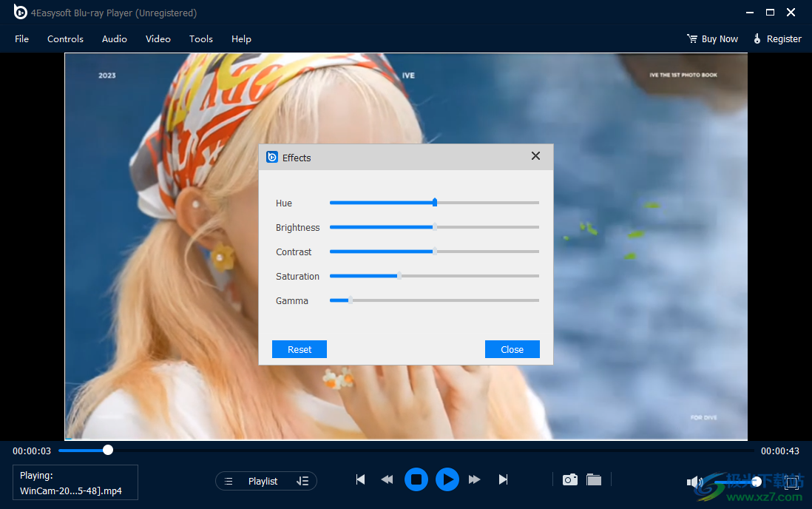Open the Playlist panel
The height and width of the screenshot is (509, 812).
(263, 480)
